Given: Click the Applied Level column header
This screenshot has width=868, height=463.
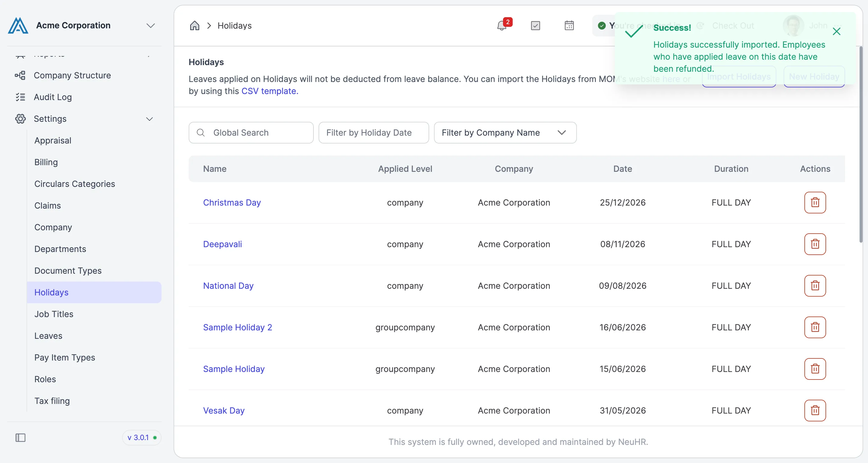Looking at the screenshot, I should click(x=405, y=169).
